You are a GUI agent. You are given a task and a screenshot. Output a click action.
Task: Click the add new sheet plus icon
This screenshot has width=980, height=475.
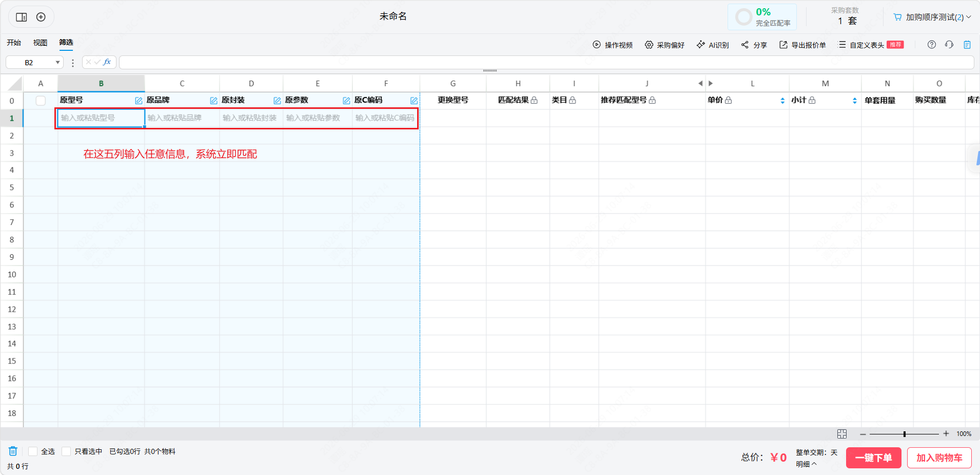pyautogui.click(x=41, y=17)
